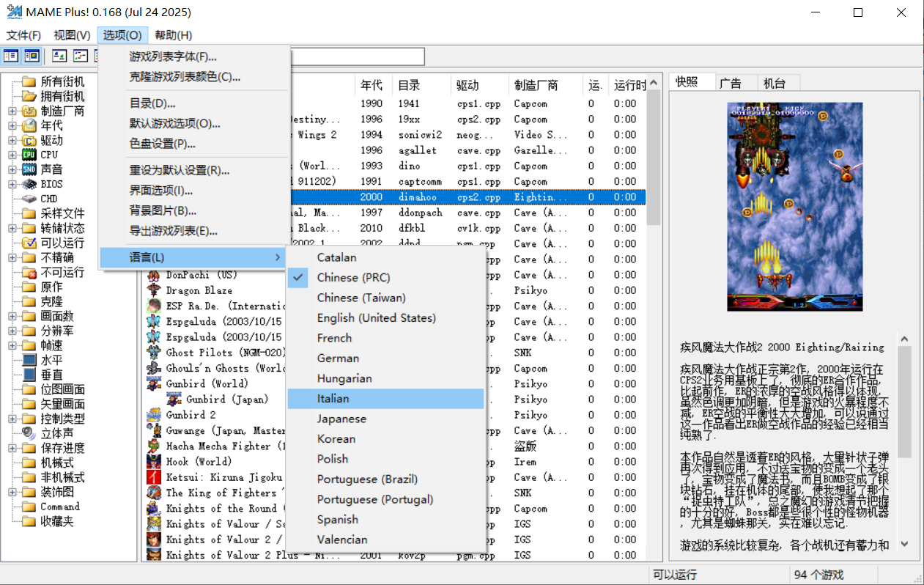This screenshot has width=924, height=585.
Task: Click the DonPachi (US) game icon
Action: 154,275
